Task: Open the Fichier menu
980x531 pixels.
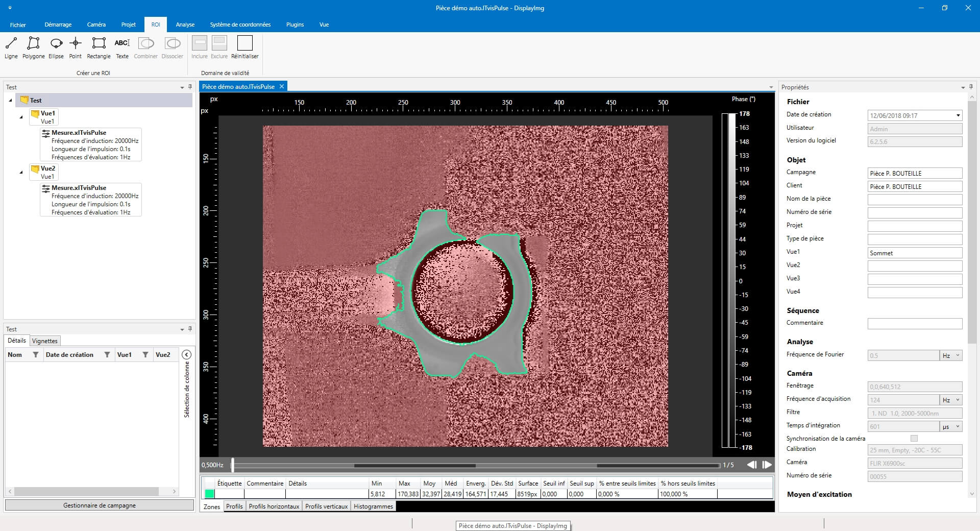Action: 18,25
